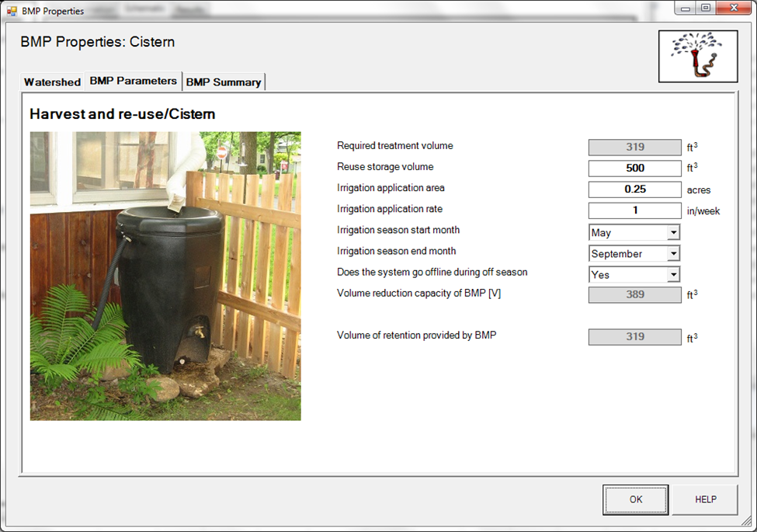Minimize the BMP Properties window
Screen dimensions: 757x532
[684, 8]
